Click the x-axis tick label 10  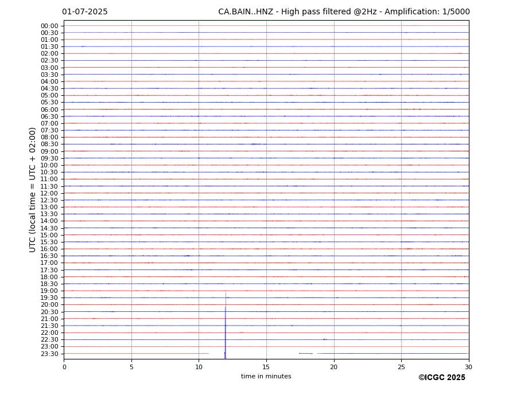point(199,367)
